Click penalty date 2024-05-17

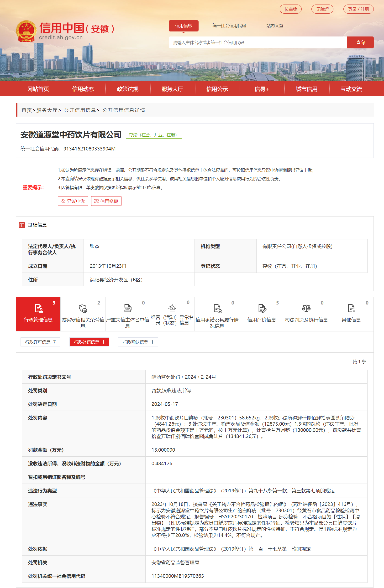(165, 404)
